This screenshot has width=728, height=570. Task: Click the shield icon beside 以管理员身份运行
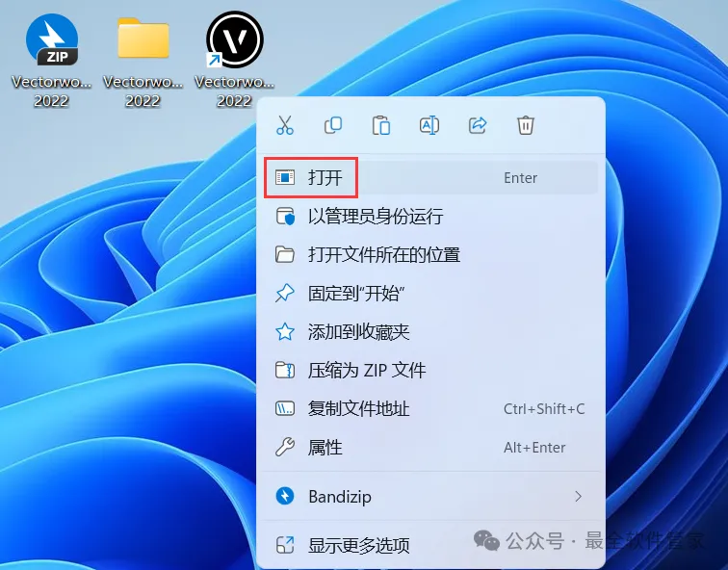pos(285,217)
